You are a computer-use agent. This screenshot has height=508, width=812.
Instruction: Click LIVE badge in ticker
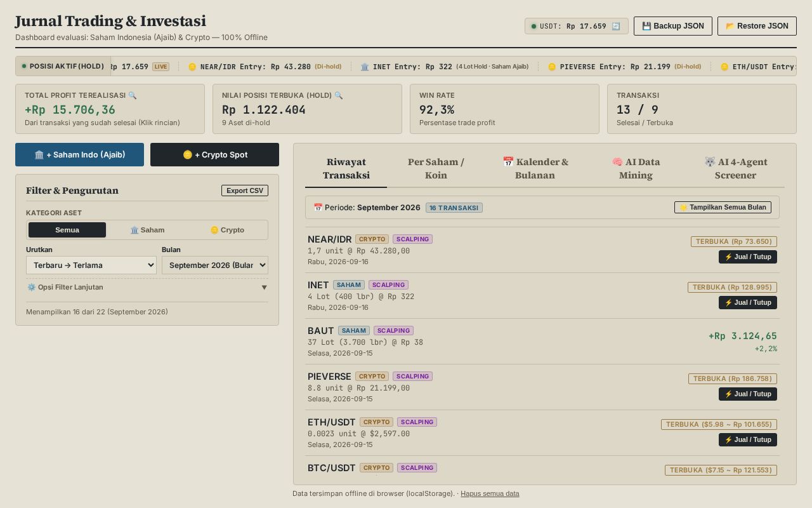coord(160,67)
